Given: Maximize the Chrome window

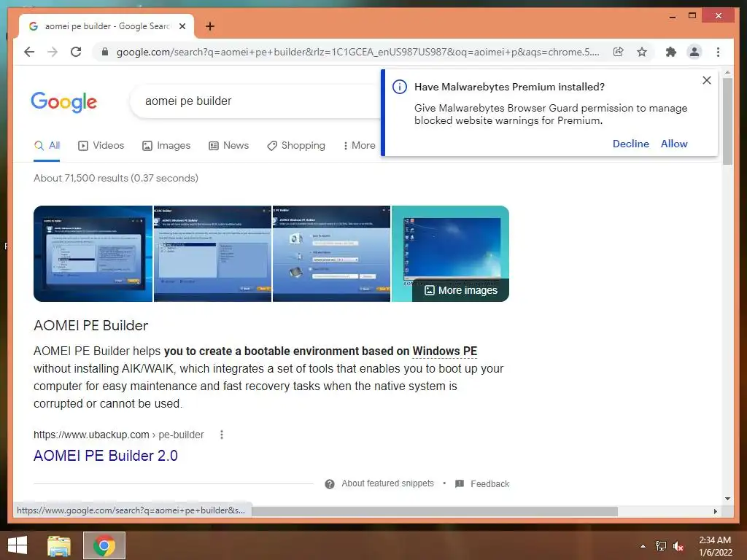Looking at the screenshot, I should (x=692, y=16).
